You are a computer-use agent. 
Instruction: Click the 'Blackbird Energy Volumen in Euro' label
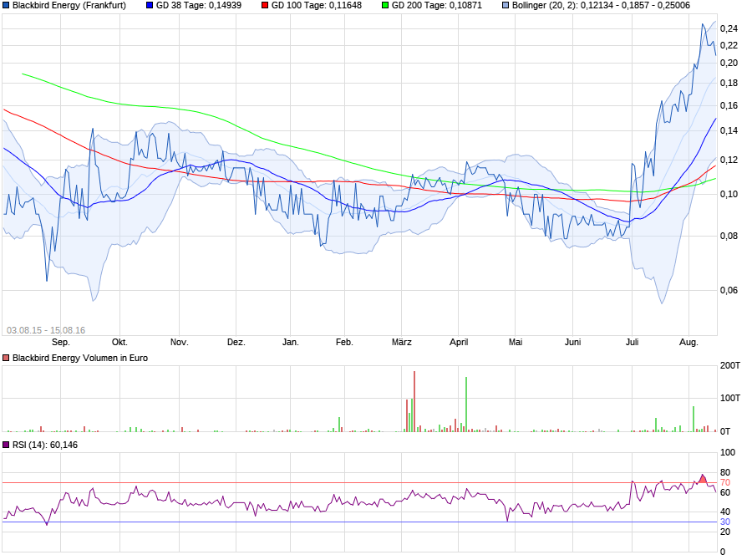point(80,358)
